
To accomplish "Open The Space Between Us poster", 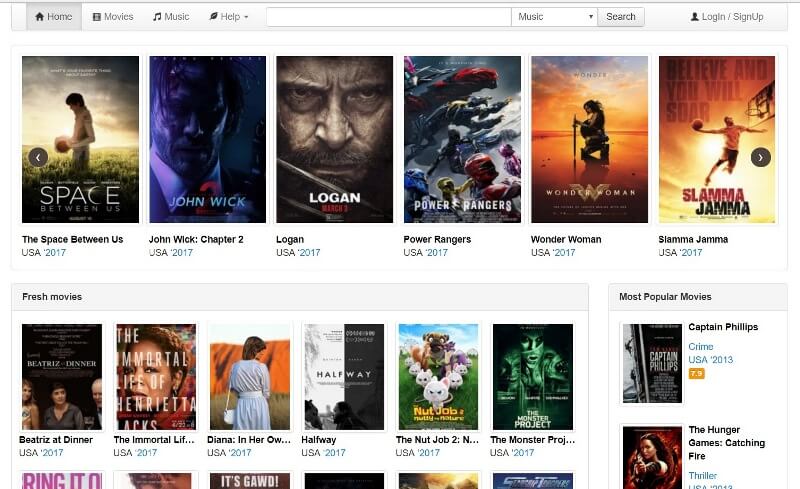I will coord(81,139).
